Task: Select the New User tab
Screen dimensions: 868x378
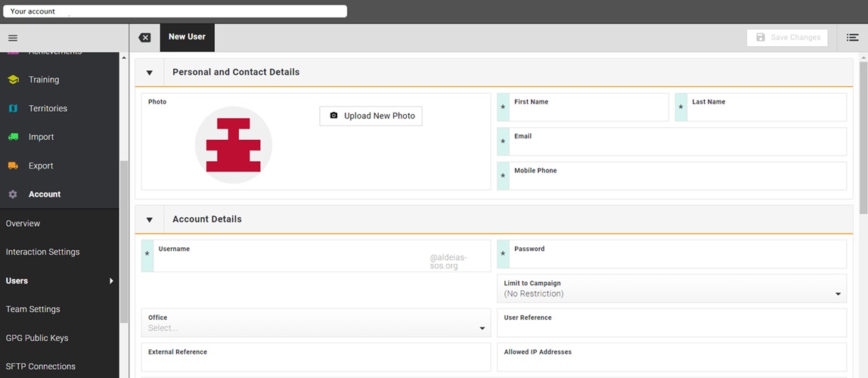Action: click(187, 37)
